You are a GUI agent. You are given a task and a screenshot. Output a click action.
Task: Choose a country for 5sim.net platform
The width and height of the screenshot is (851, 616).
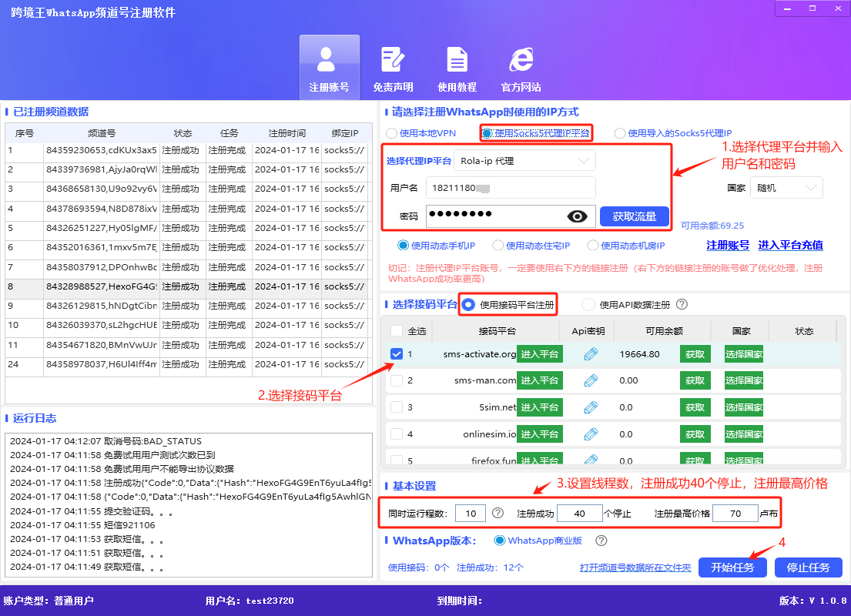742,407
